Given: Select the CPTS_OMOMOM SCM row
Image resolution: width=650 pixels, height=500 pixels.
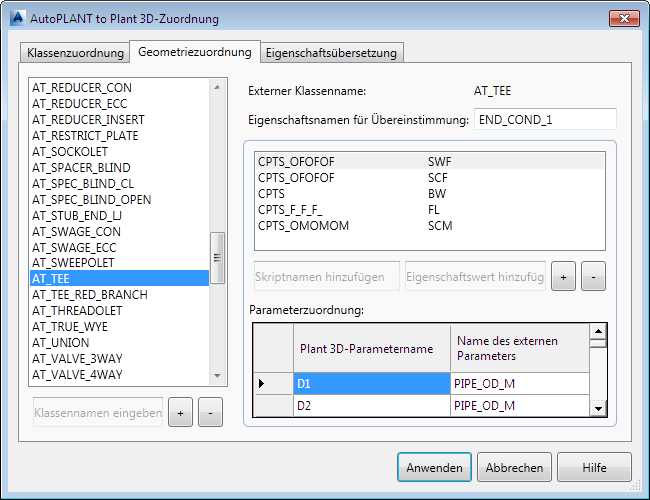Looking at the screenshot, I should coord(430,226).
